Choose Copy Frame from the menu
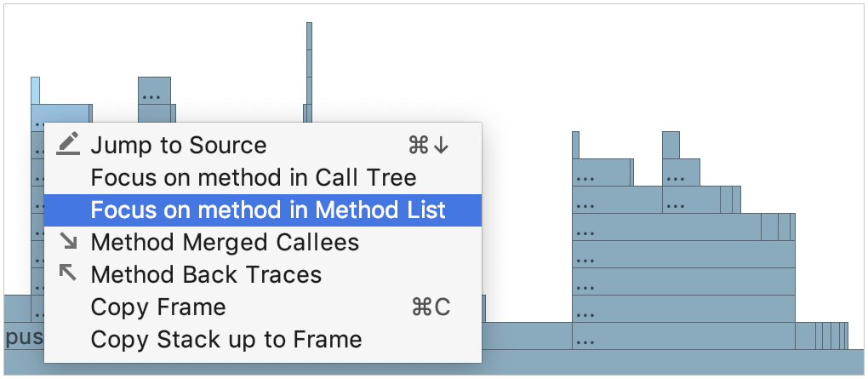This screenshot has height=379, width=868. click(158, 307)
